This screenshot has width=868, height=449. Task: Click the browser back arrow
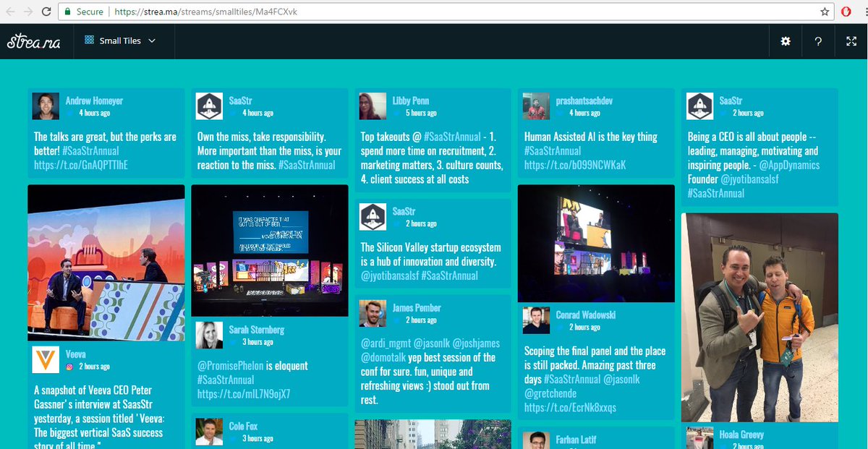[10, 12]
